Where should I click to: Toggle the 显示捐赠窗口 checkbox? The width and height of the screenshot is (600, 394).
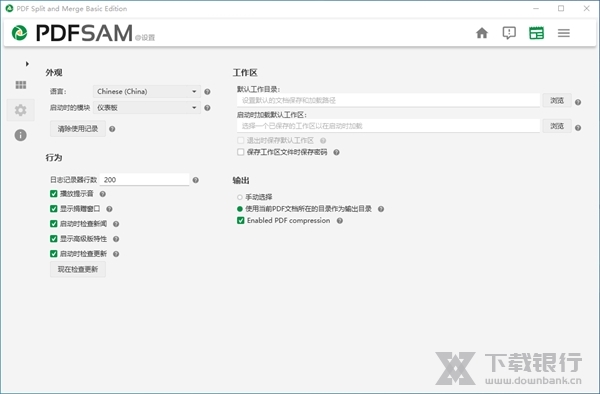point(54,209)
